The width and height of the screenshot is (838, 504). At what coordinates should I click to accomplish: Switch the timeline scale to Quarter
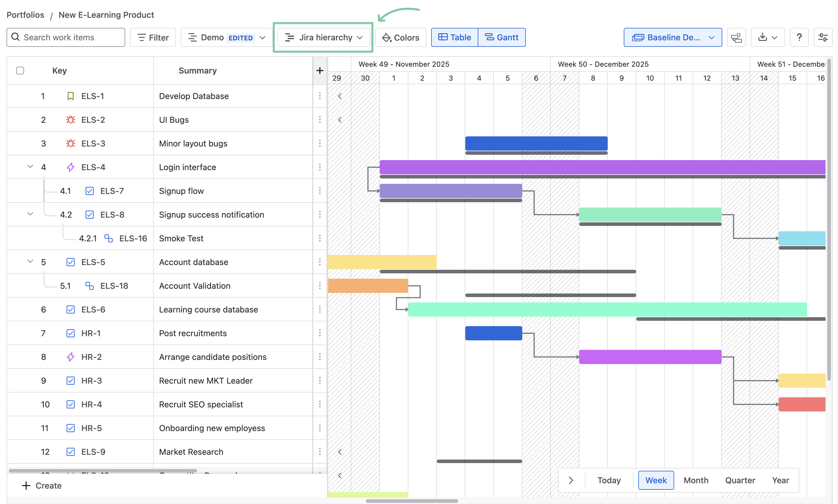coord(740,480)
